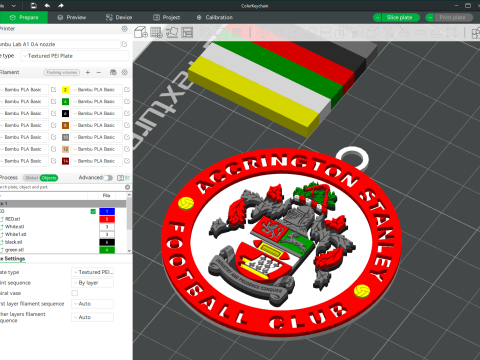480x360 pixels.
Task: Click the red filament cell of RED.stl
Action: (x=107, y=219)
